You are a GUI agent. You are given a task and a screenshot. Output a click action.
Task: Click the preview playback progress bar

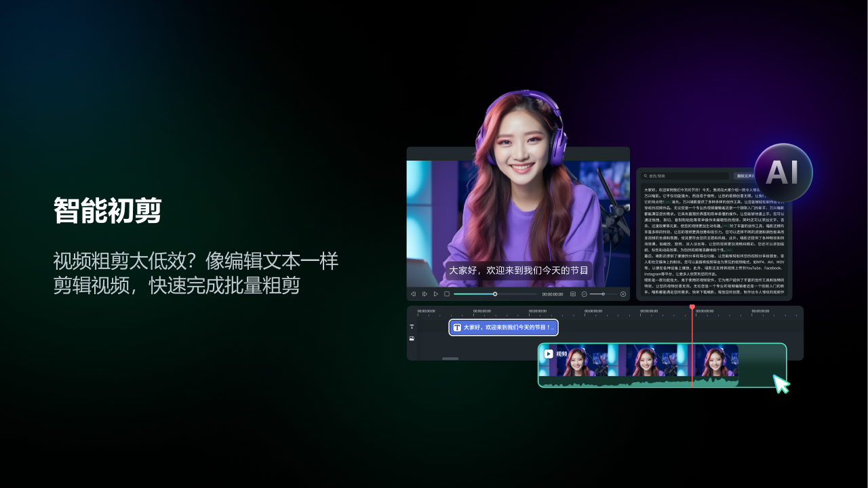point(495,294)
